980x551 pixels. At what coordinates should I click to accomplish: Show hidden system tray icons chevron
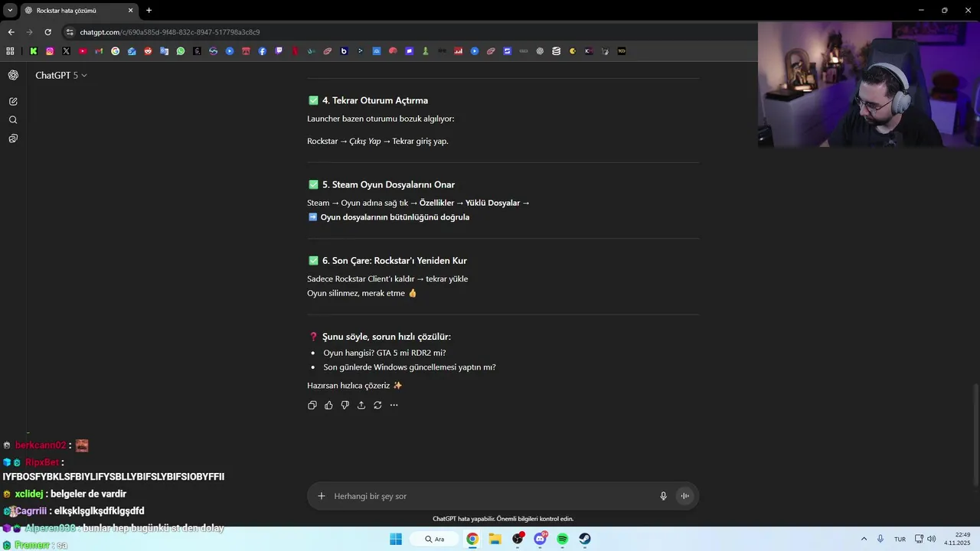[864, 539]
